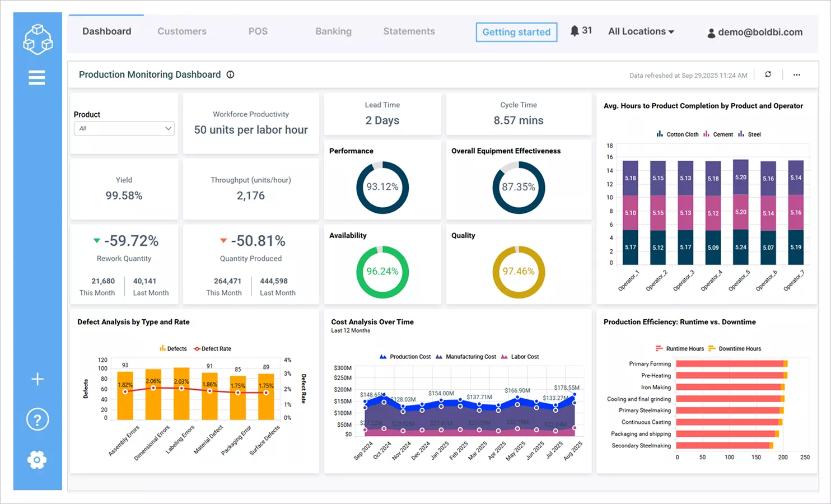This screenshot has width=831, height=504.
Task: Hide the Runtime Hours series via legend
Action: click(x=680, y=348)
